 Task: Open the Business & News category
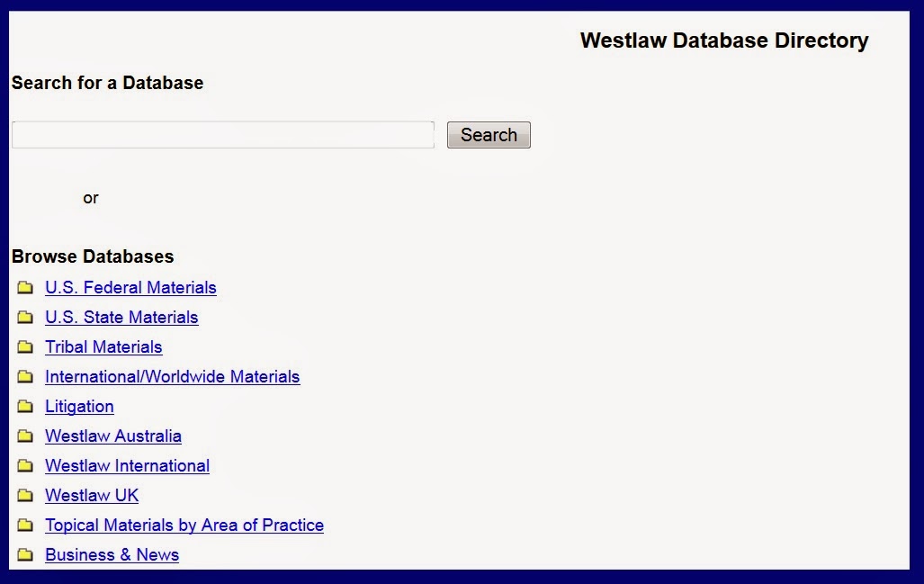(x=112, y=555)
